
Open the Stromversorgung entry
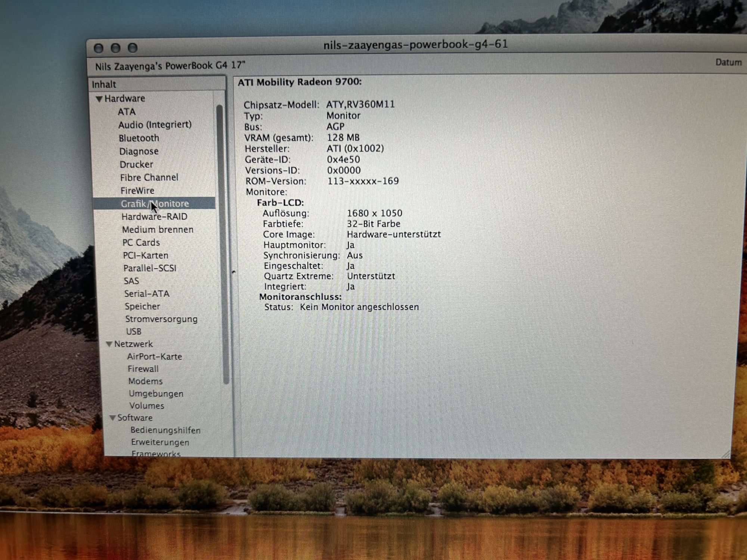(161, 319)
